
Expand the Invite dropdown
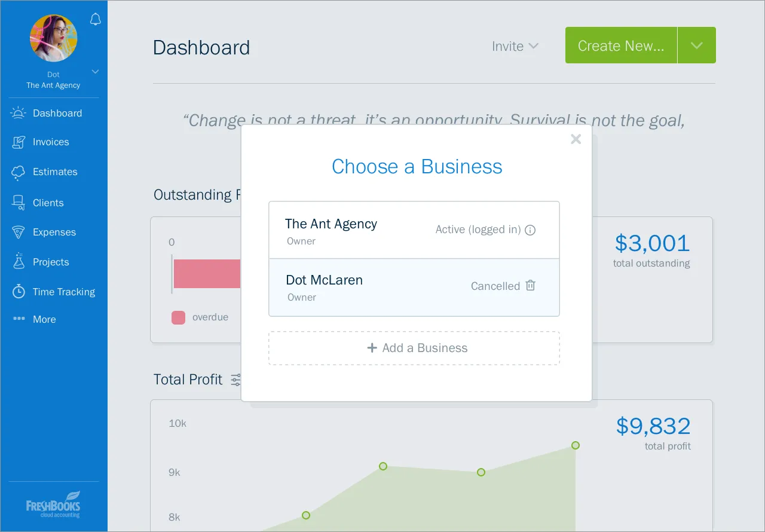[515, 46]
